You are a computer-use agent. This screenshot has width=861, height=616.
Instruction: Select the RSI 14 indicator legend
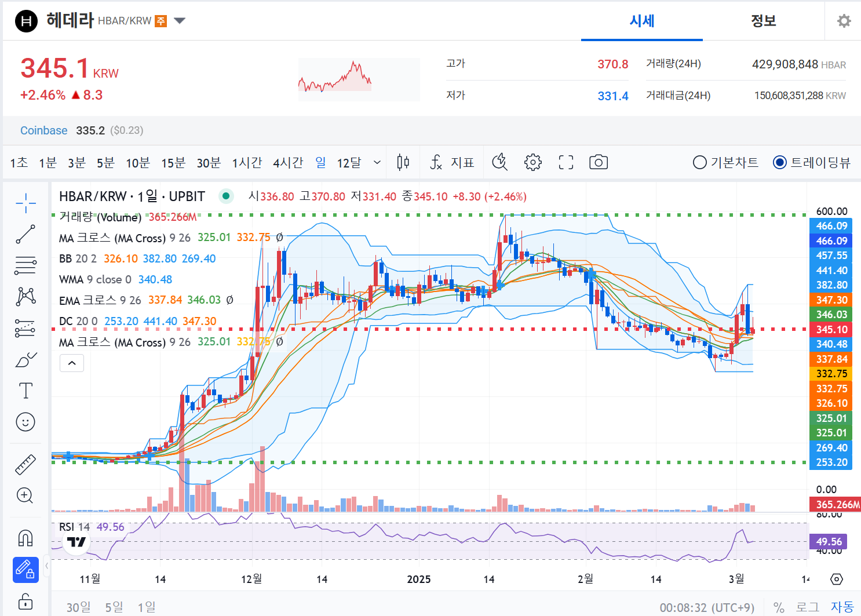click(92, 527)
